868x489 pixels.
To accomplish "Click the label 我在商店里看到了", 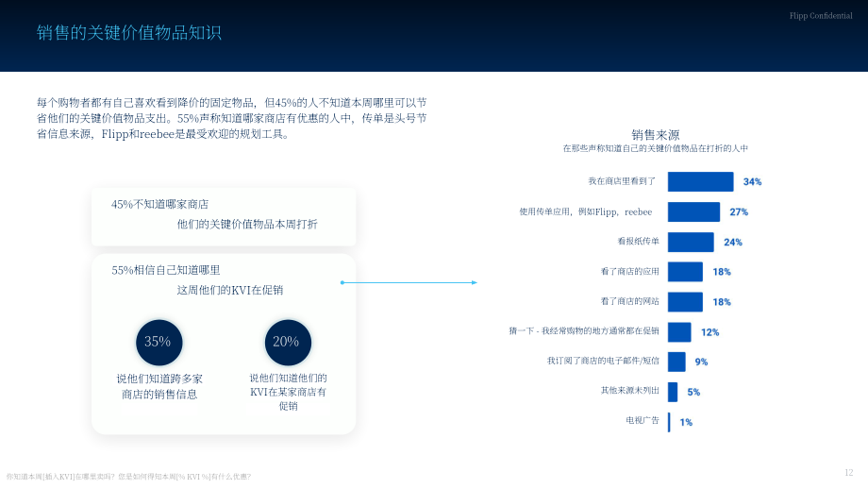I will tap(622, 181).
